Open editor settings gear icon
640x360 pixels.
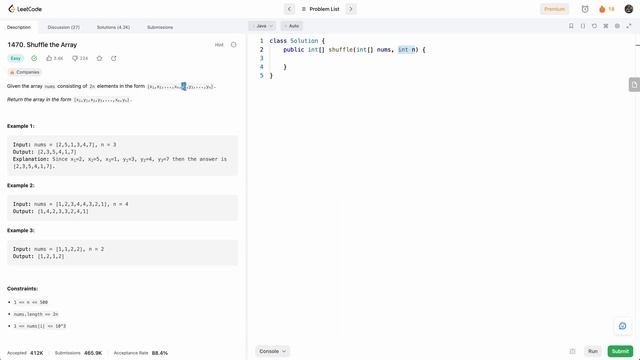617,26
